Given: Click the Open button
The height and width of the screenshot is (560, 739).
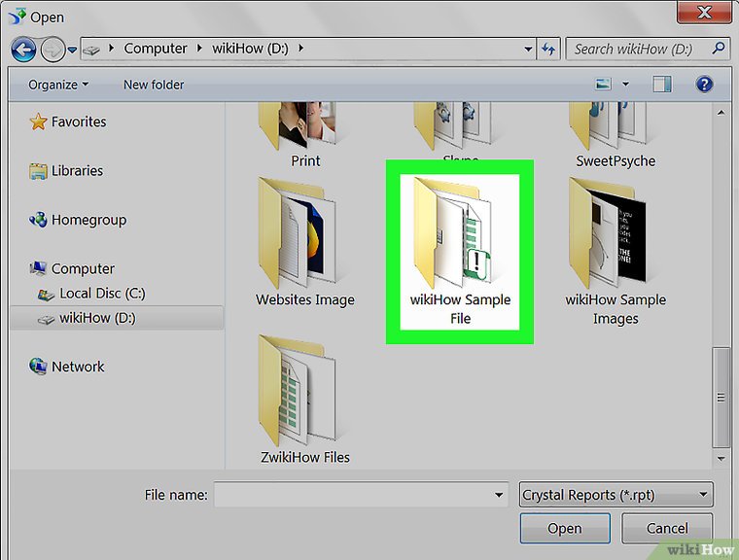Looking at the screenshot, I should 565,529.
